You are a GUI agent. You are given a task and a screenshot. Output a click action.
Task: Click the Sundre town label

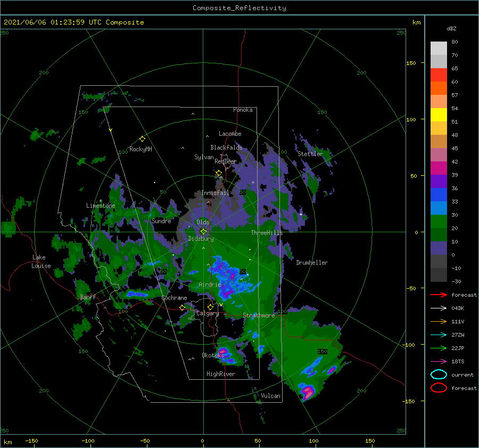[161, 221]
